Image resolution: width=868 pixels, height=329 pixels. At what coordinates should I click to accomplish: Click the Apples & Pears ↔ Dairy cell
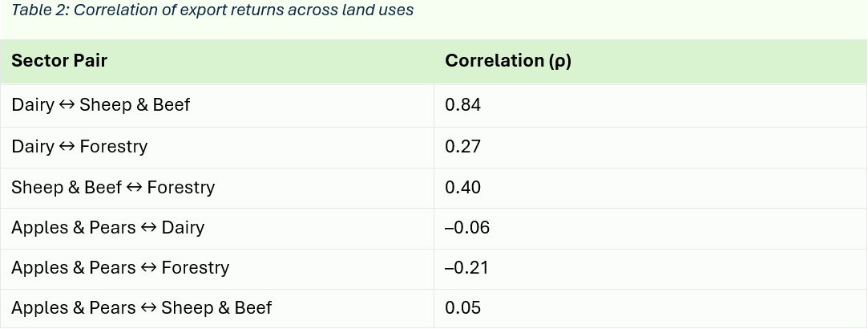107,228
